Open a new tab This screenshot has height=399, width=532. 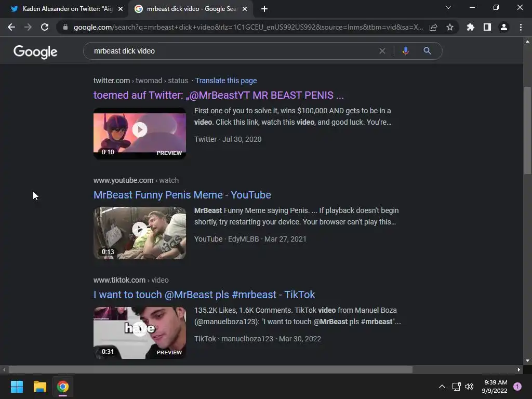pyautogui.click(x=264, y=9)
